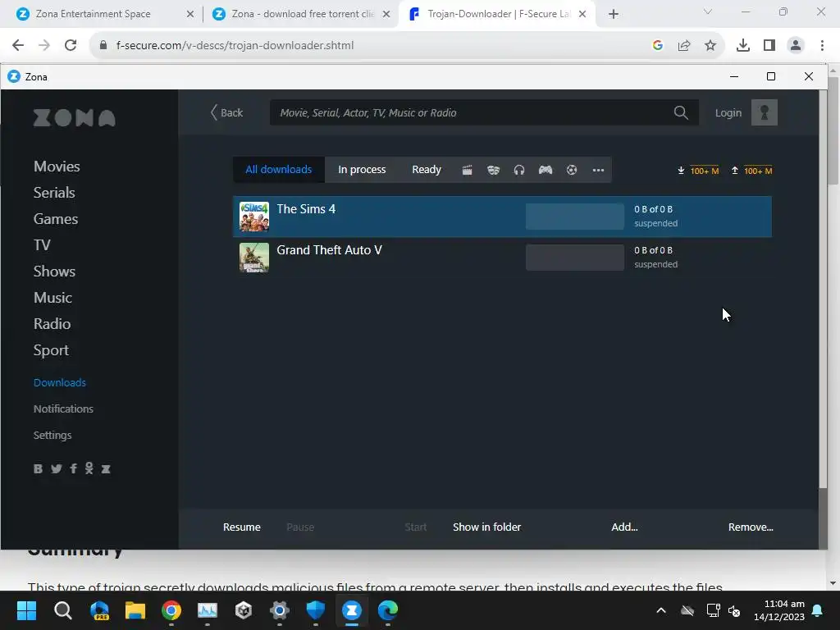Open Music section in sidebar
840x630 pixels.
click(x=52, y=298)
